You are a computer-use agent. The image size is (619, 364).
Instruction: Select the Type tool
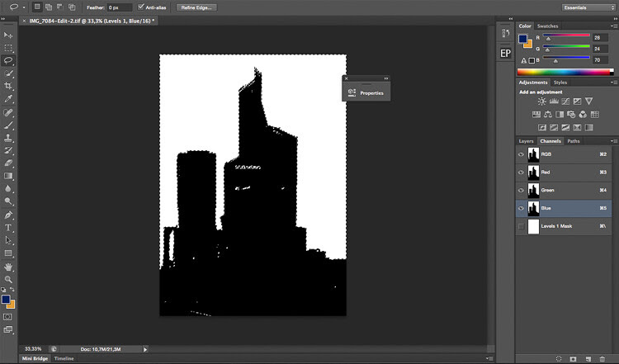pos(8,228)
